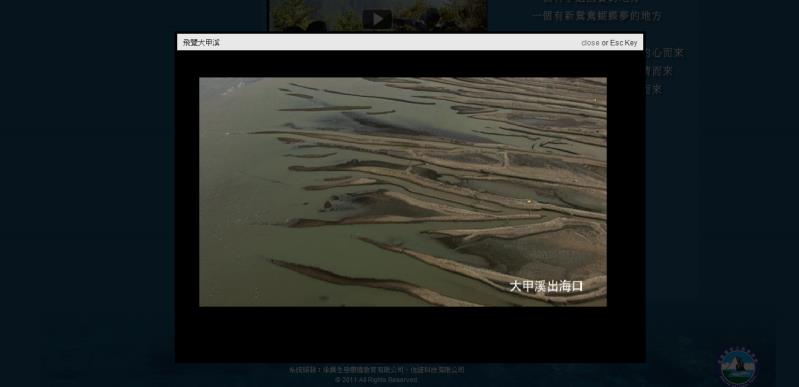Image resolution: width=799 pixels, height=387 pixels.
Task: Click the dimmed tree video thumbnail behind dialog
Action: coord(378,16)
